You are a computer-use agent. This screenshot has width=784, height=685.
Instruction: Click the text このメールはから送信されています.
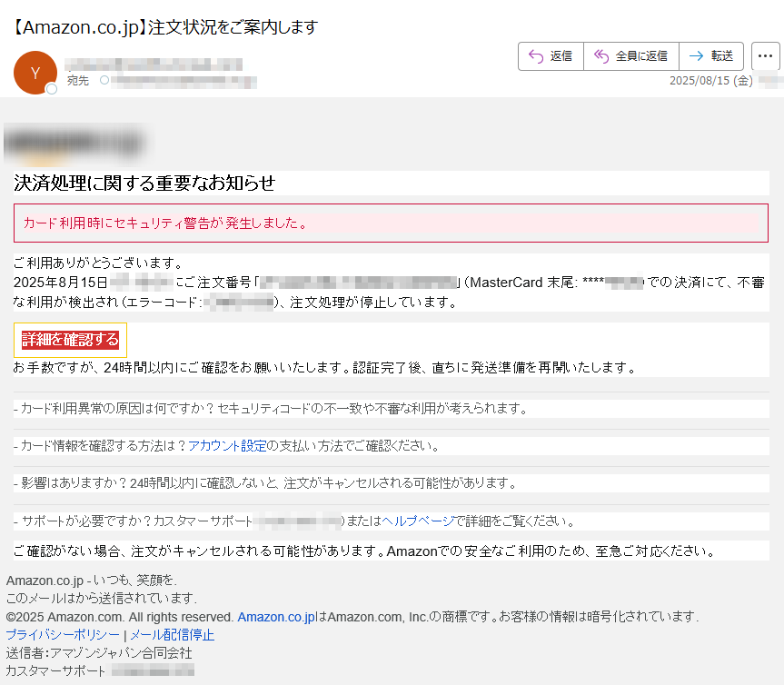click(102, 599)
